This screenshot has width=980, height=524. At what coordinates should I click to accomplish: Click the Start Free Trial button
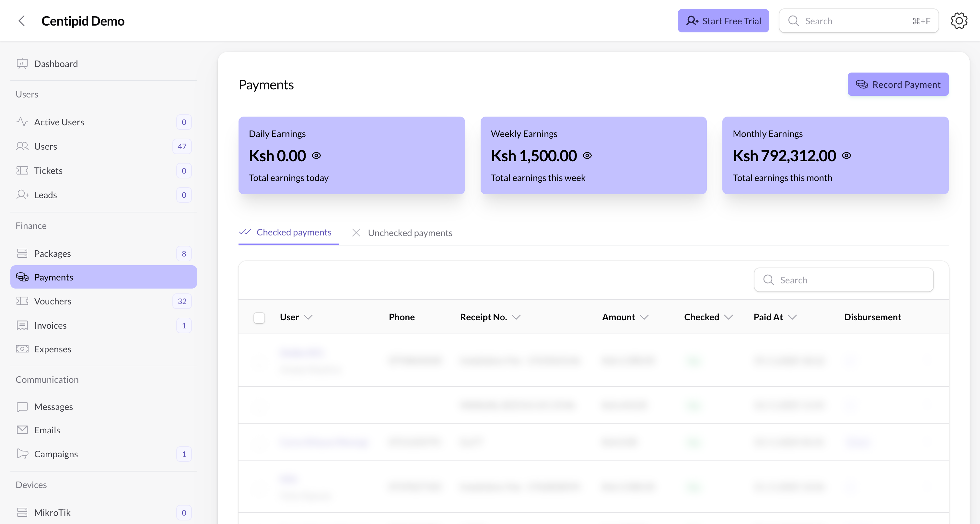coord(723,20)
